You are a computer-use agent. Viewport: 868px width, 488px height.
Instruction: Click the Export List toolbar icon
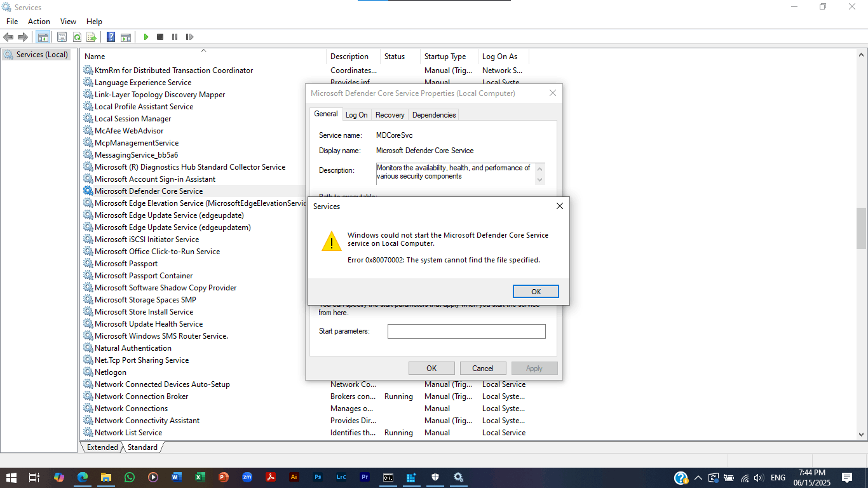click(x=92, y=37)
